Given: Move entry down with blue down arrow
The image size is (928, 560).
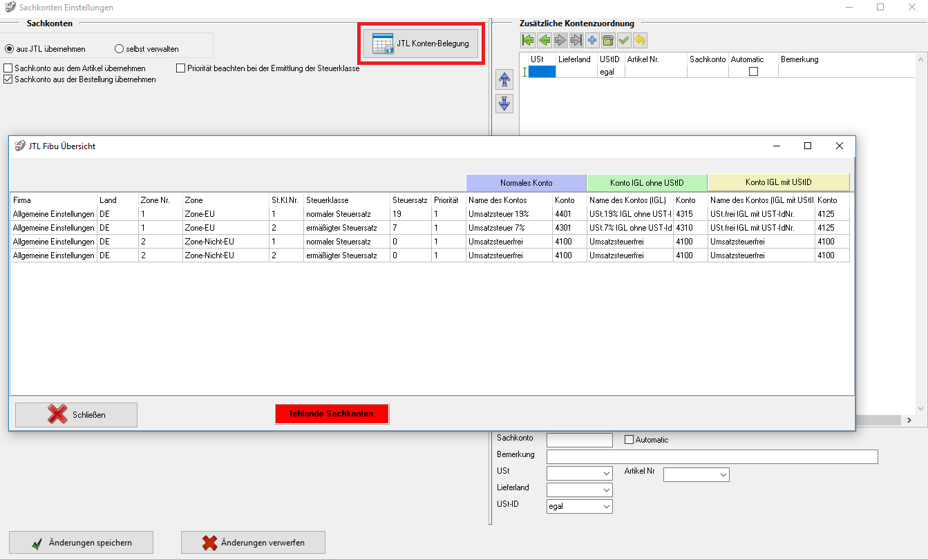Looking at the screenshot, I should (504, 104).
